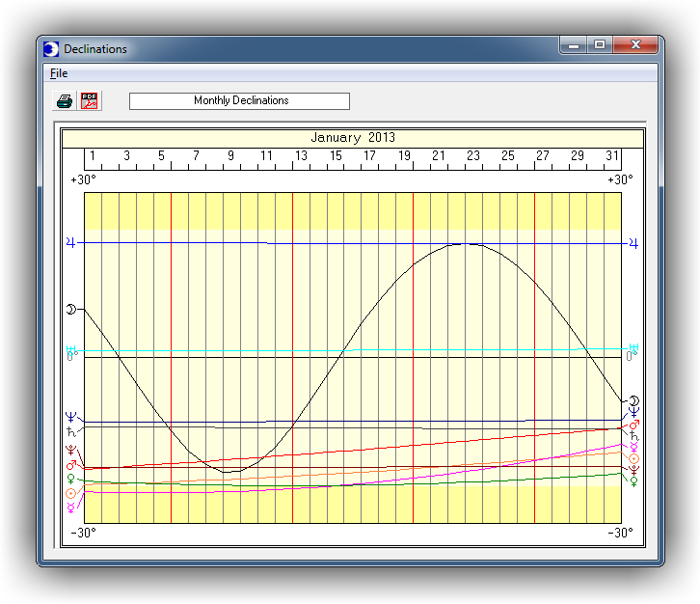
Task: Click the right -30° axis label
Action: click(620, 533)
